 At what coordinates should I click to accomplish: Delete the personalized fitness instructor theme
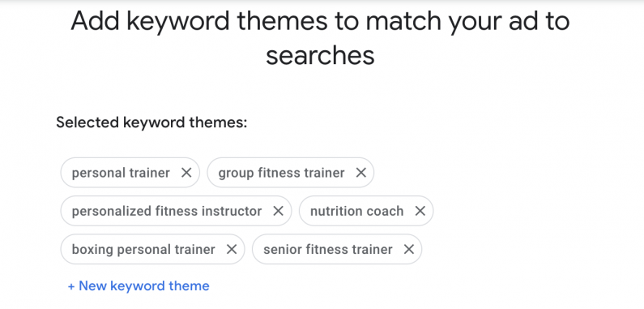279,211
